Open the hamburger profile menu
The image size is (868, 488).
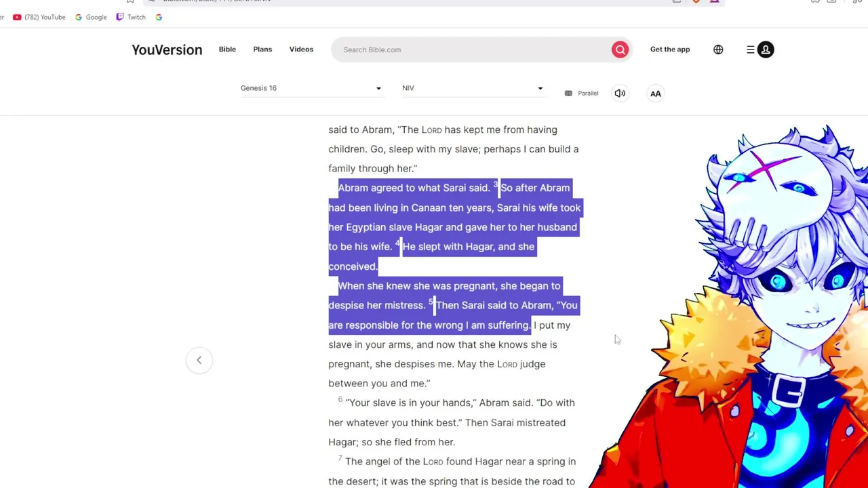(x=760, y=49)
